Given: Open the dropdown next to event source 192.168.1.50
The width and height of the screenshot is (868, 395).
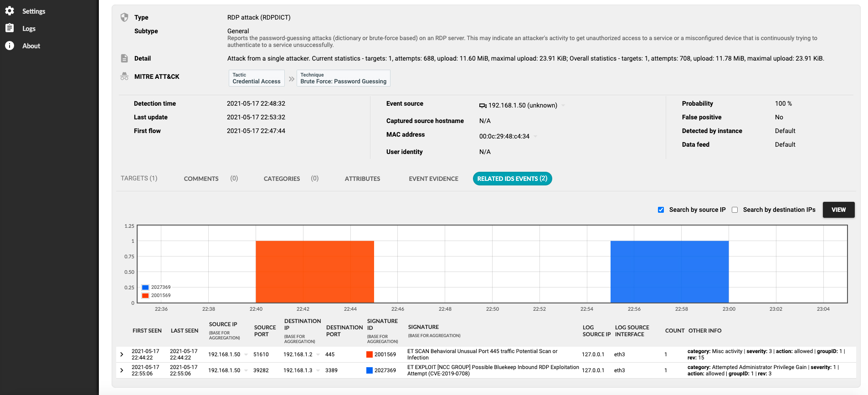Looking at the screenshot, I should (x=563, y=105).
